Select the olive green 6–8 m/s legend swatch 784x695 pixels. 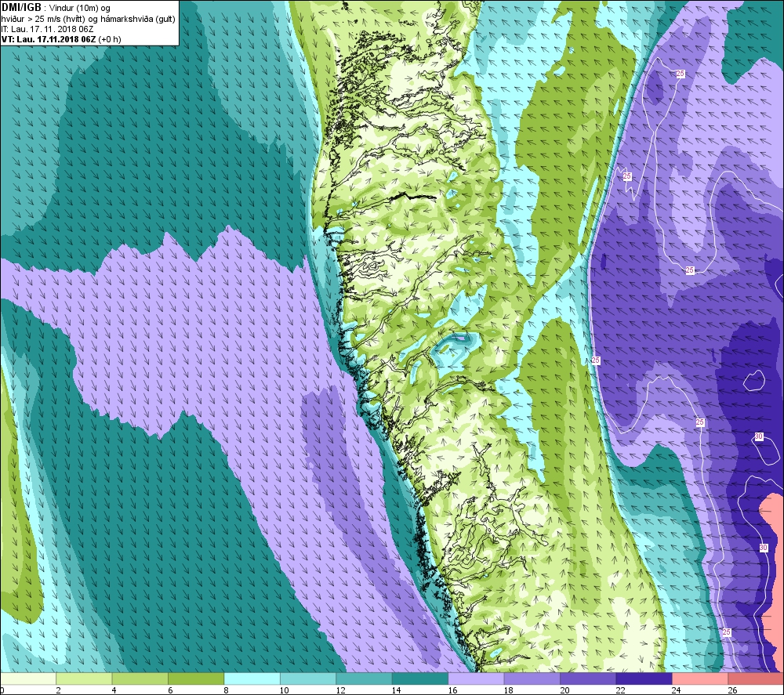(x=196, y=679)
